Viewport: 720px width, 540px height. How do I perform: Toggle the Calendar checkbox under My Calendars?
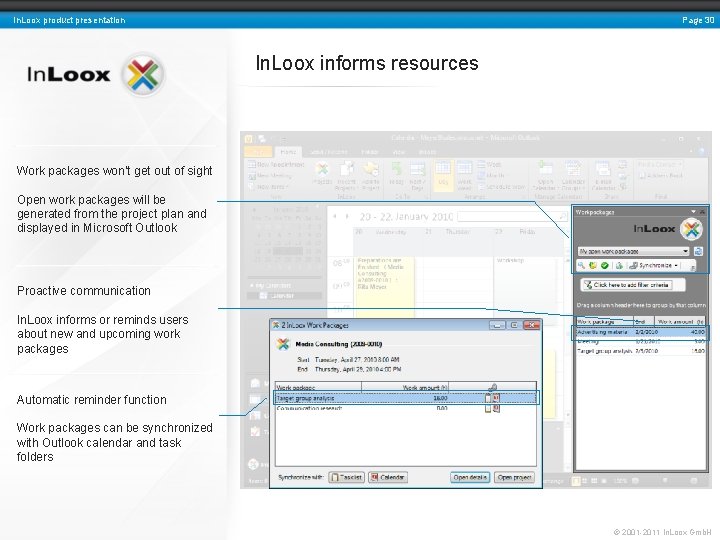pyautogui.click(x=263, y=296)
